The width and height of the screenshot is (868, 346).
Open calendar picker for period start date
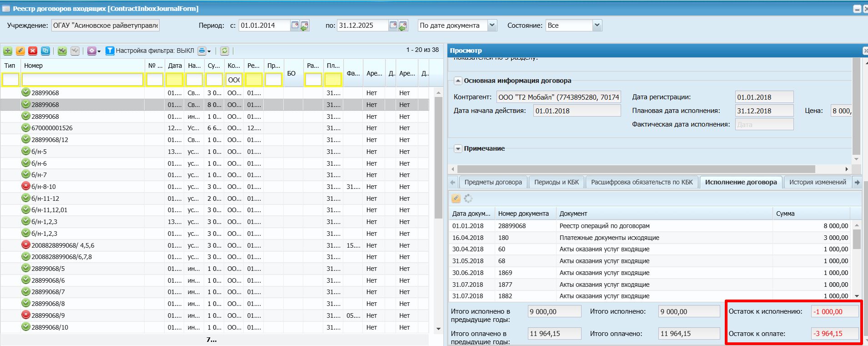point(295,25)
